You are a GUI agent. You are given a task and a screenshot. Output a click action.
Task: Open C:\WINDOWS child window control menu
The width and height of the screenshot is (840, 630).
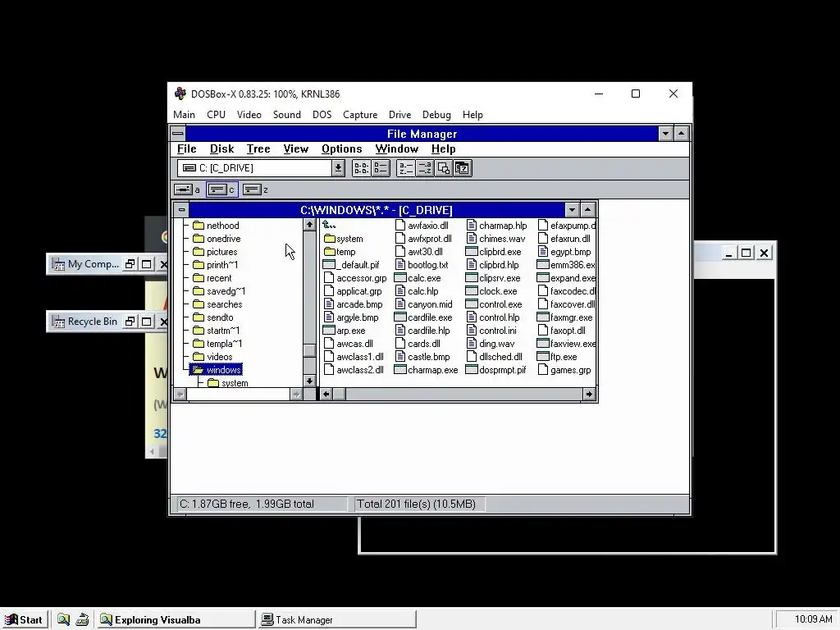181,210
